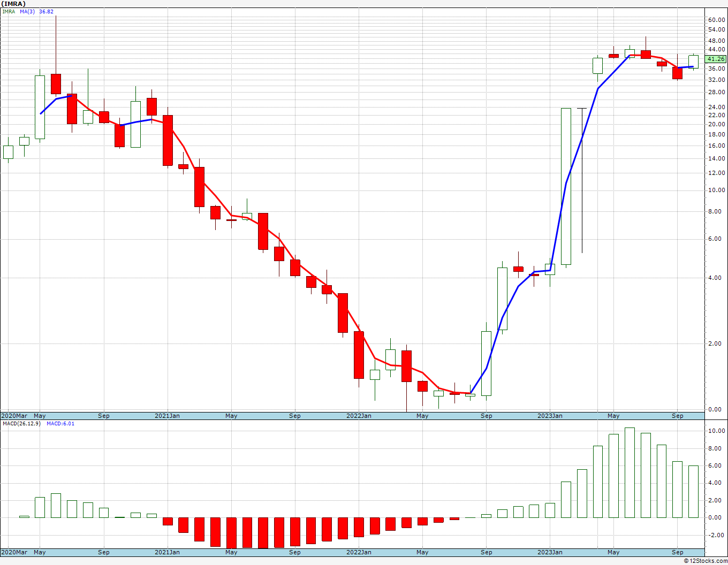This screenshot has width=728, height=565.
Task: Click 2023Jan on the MACD panel time axis
Action: click(x=550, y=552)
